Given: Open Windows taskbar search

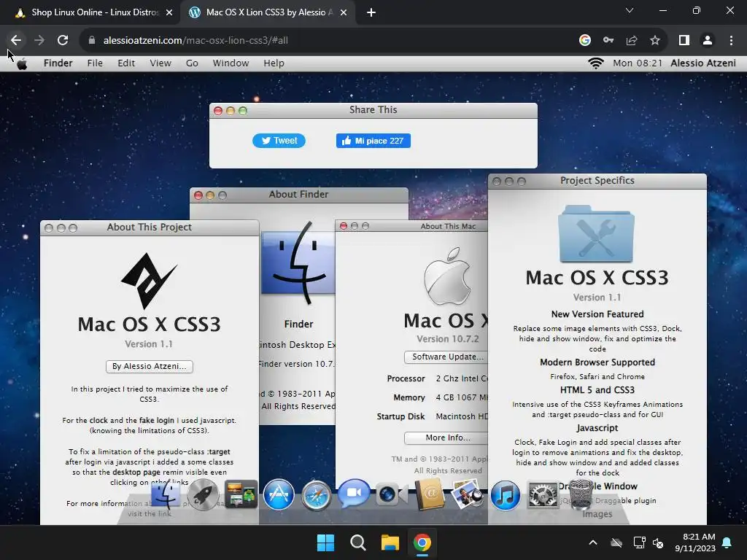Looking at the screenshot, I should pyautogui.click(x=357, y=542).
